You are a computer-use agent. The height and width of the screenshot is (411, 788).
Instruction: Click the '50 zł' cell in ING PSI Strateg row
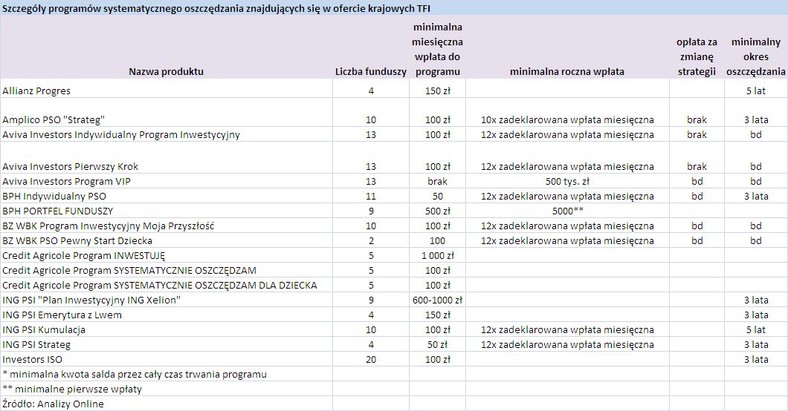[x=437, y=345]
